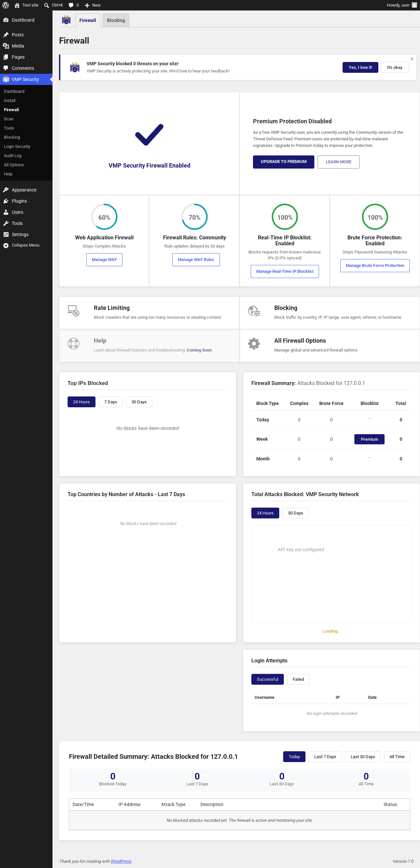Click the Premium button in Blocklist column
Viewport: 420px width, 868px height.
(x=369, y=439)
